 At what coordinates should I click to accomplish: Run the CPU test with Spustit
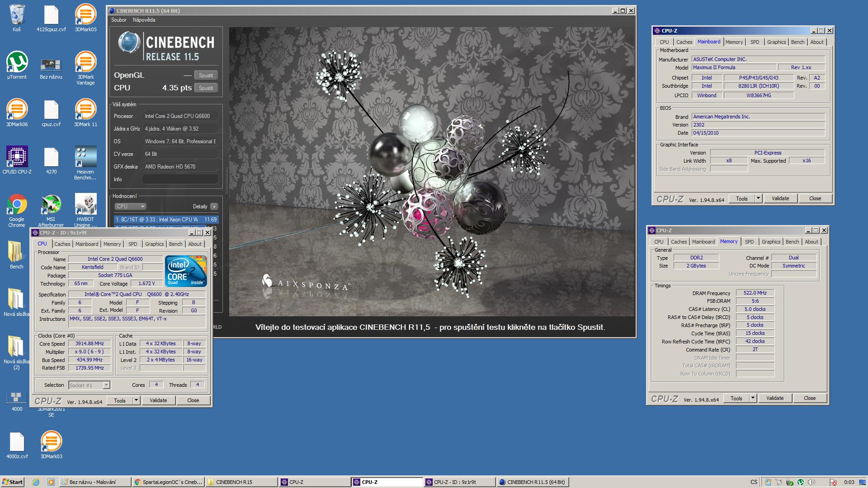[206, 88]
